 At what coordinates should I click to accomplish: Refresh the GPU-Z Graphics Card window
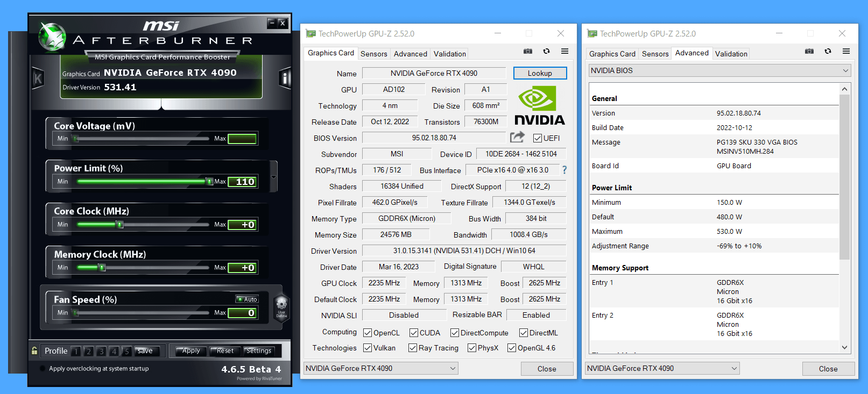pos(546,51)
